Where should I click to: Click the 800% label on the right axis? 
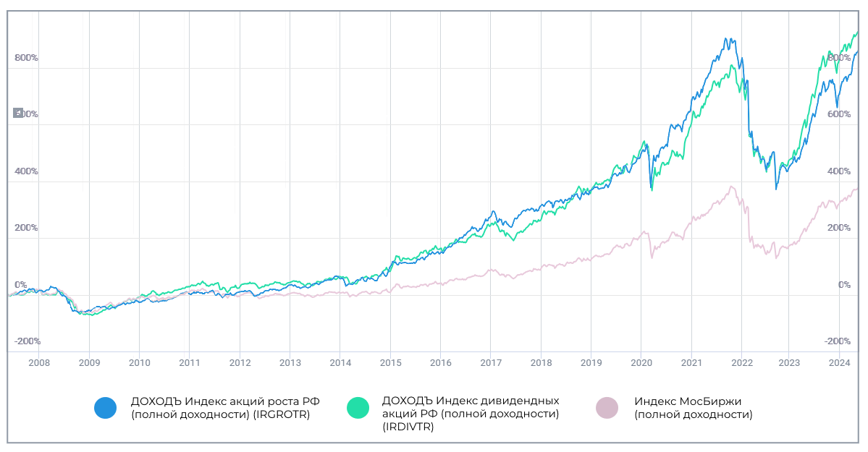coord(838,58)
